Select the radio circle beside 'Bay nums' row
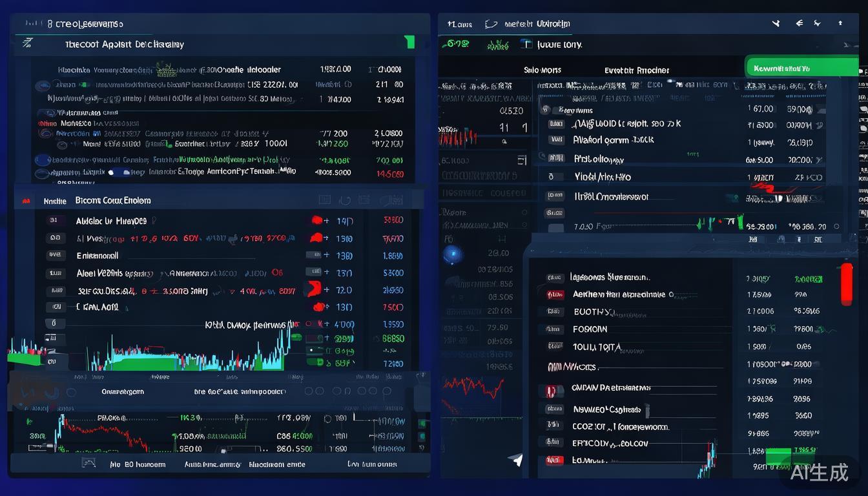This screenshot has width=868, height=496. pos(546,110)
